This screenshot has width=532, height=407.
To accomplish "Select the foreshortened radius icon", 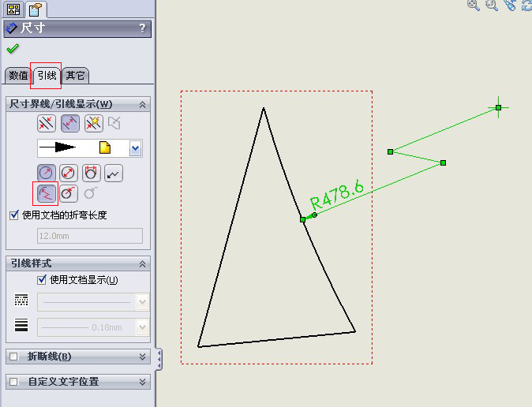I will (x=47, y=194).
